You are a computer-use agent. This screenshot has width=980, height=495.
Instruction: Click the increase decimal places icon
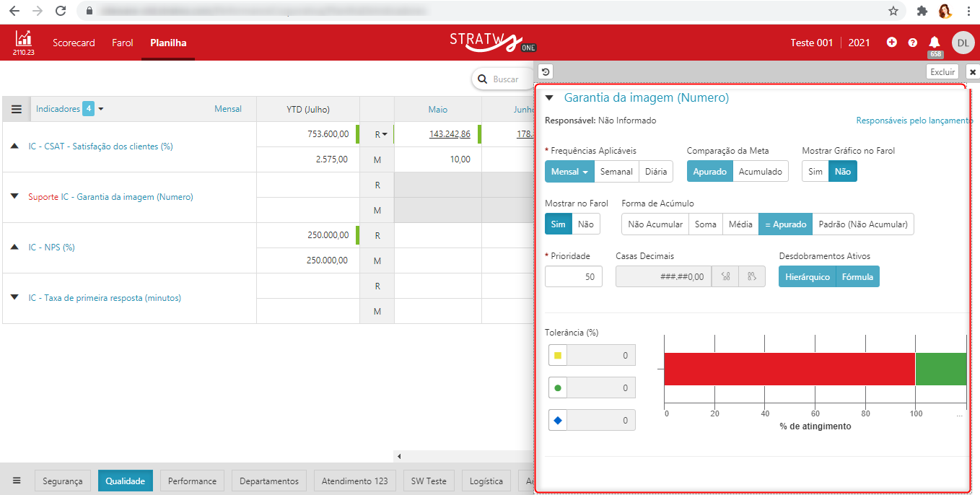(752, 276)
